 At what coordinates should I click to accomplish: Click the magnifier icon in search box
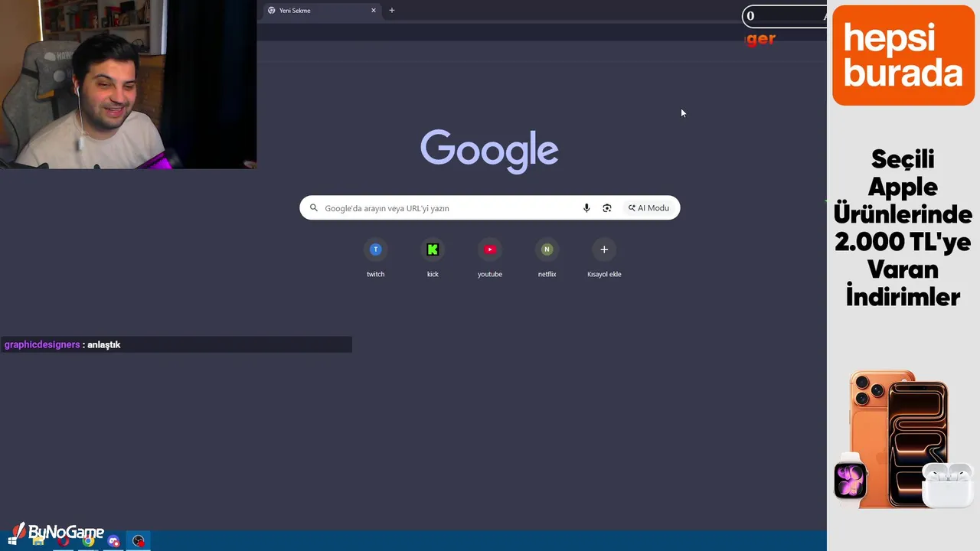[314, 208]
